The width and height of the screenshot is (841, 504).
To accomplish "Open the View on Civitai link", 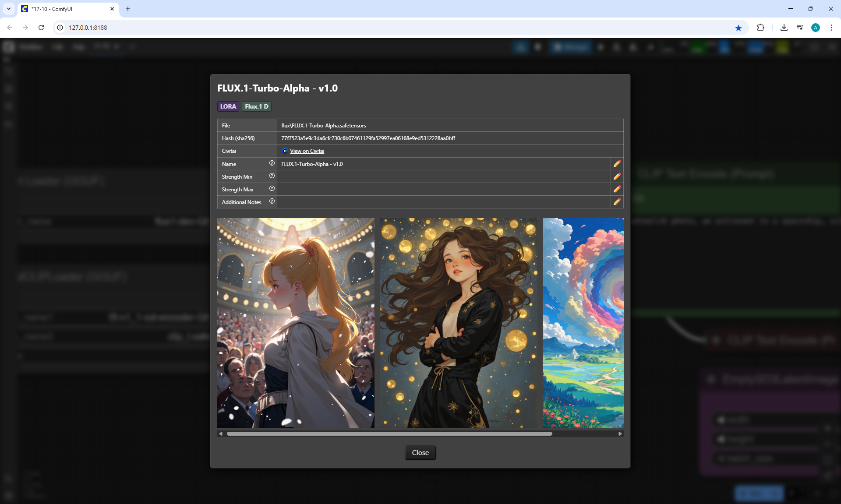I will click(307, 151).
